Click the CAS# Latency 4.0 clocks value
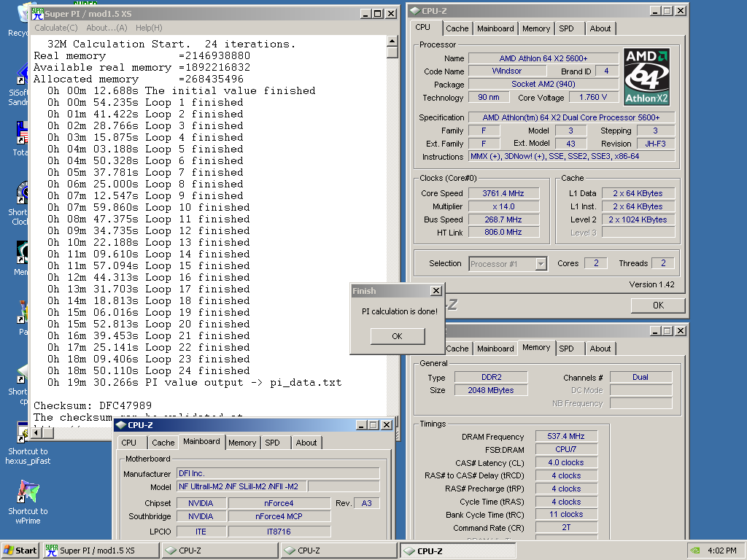 point(566,462)
